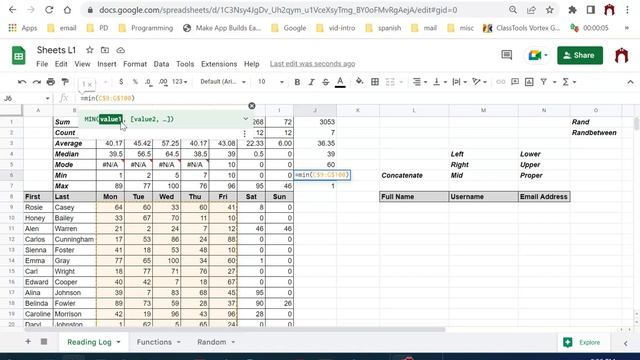Open the Tools menu
This screenshot has height=360, width=640.
185,64
